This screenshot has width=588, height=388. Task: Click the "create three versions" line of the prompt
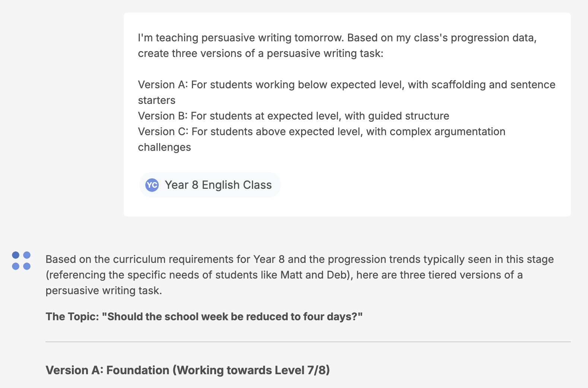(x=260, y=53)
